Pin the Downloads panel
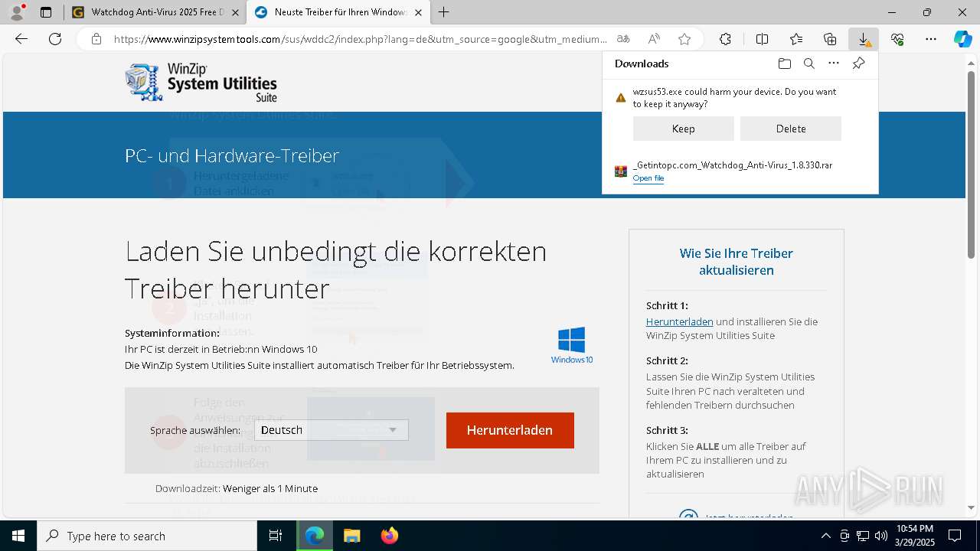The image size is (980, 551). click(858, 64)
